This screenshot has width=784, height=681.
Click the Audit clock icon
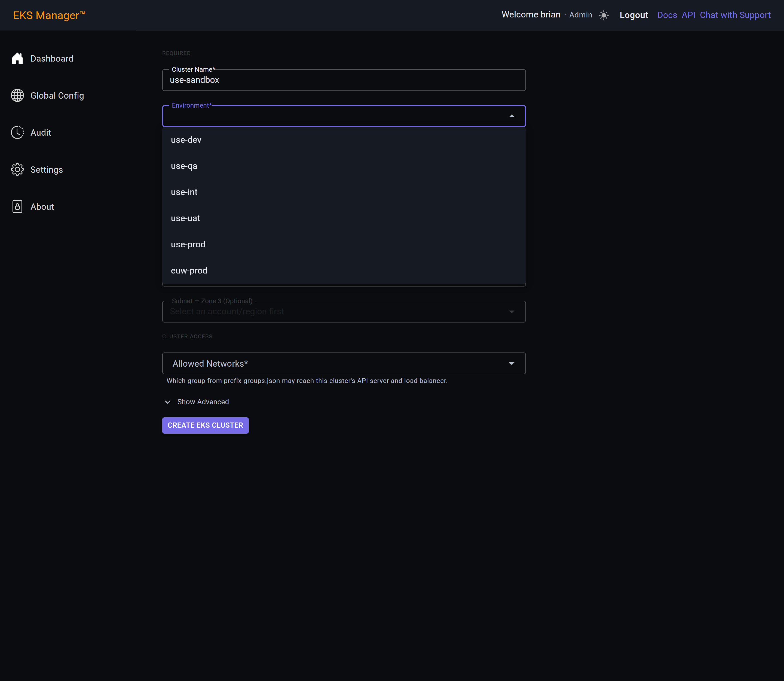[17, 133]
